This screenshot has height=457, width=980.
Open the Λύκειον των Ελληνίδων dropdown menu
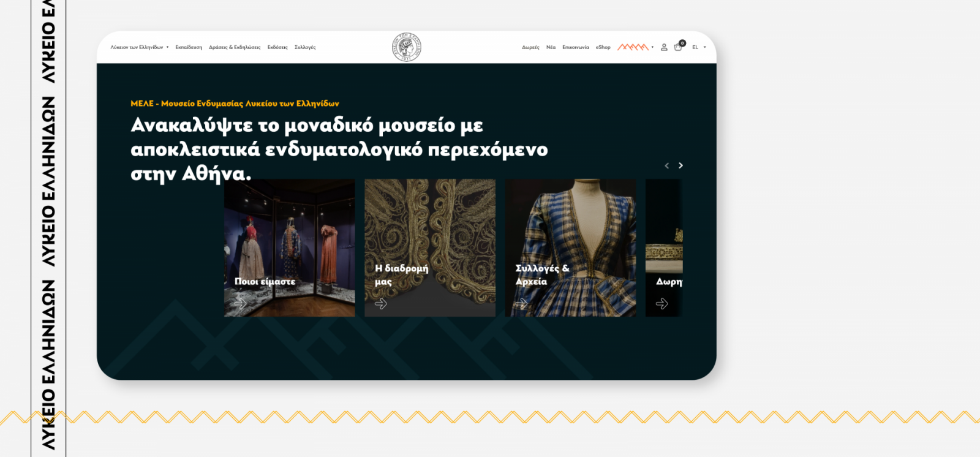(x=139, y=47)
